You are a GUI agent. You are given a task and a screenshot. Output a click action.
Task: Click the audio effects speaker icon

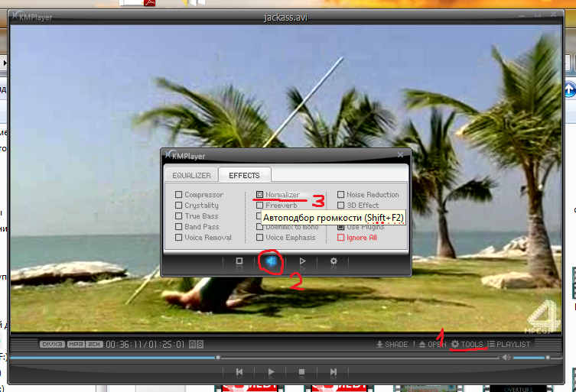[271, 261]
